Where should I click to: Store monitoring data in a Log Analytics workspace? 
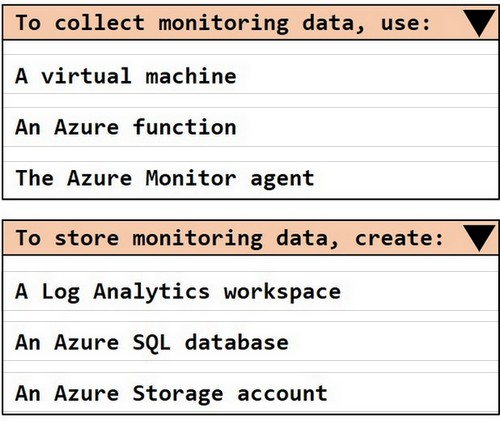click(x=250, y=291)
